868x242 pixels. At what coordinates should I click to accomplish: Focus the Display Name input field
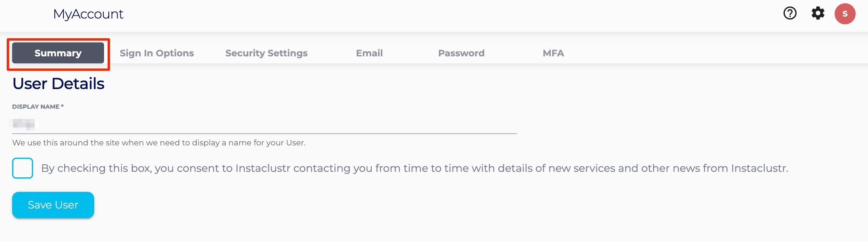[x=264, y=125]
